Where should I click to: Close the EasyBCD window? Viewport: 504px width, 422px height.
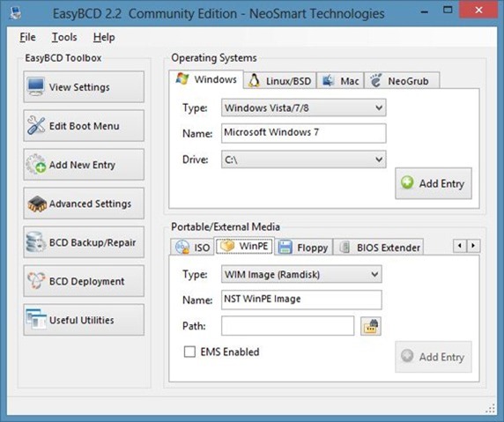coord(479,11)
